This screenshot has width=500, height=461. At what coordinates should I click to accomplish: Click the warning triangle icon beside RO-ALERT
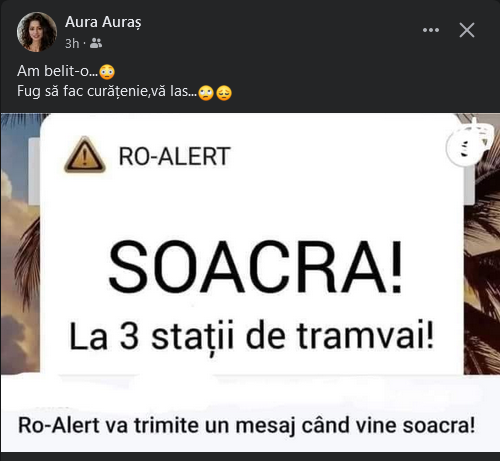pyautogui.click(x=85, y=155)
